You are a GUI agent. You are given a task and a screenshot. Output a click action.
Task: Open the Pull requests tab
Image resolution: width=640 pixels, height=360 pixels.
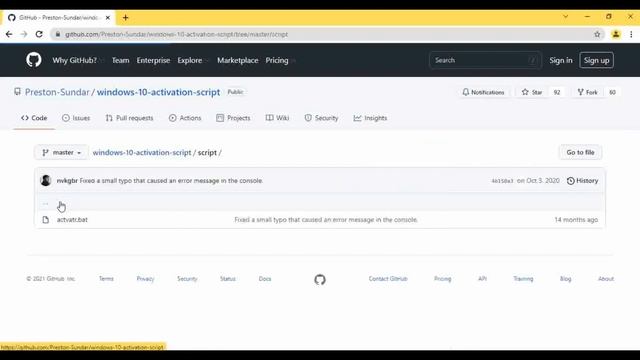pos(129,118)
